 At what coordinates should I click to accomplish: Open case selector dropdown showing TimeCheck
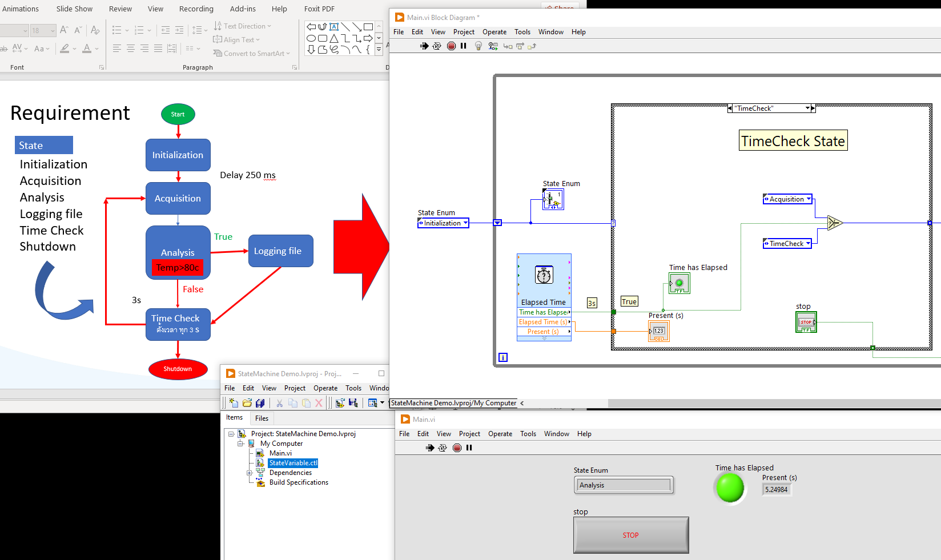[x=807, y=108]
